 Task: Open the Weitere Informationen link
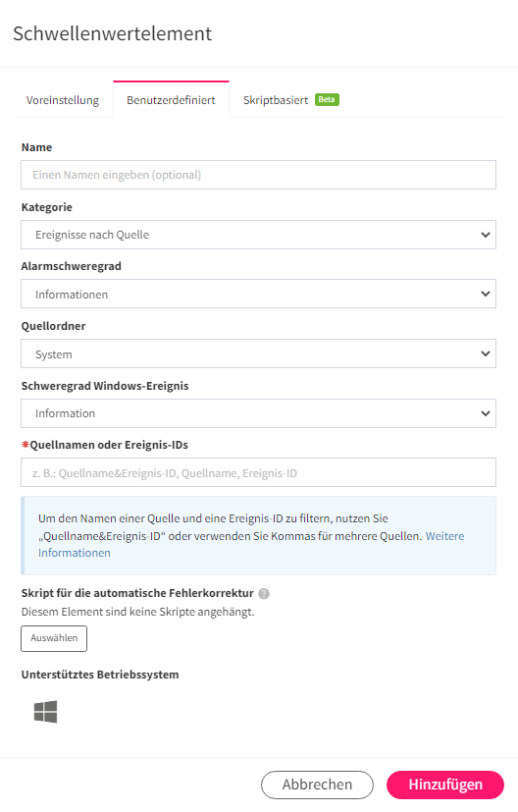[x=251, y=544]
